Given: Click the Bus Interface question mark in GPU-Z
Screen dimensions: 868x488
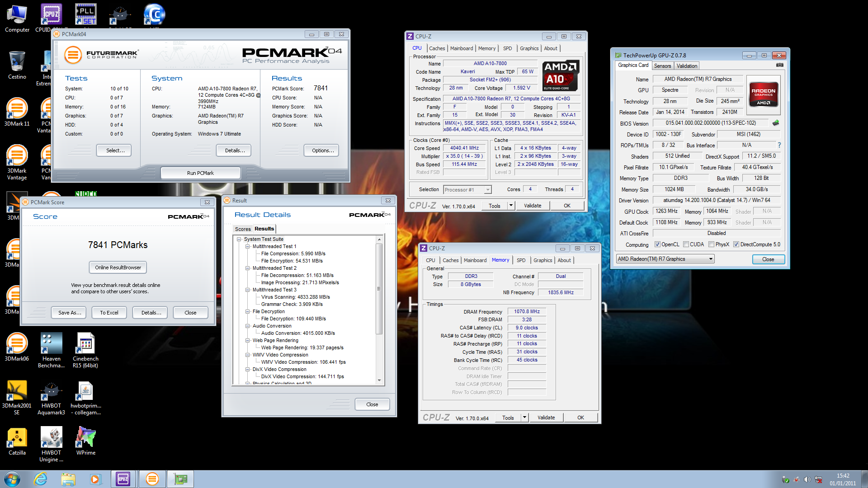Looking at the screenshot, I should click(x=779, y=145).
